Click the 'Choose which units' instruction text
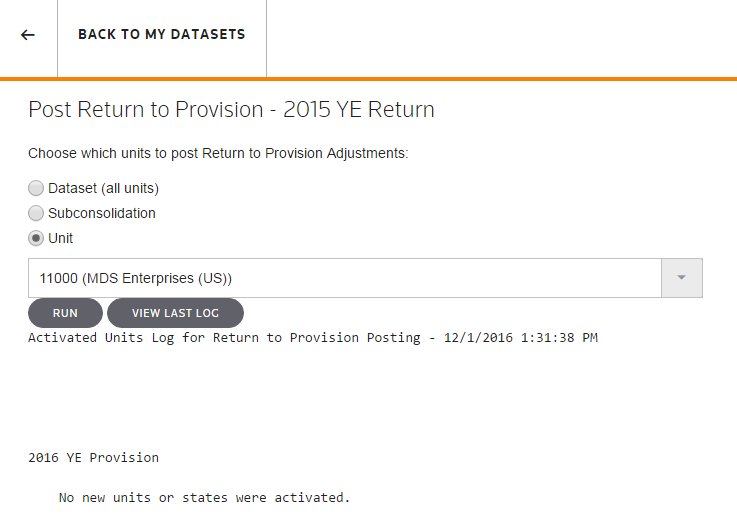Screen dimensions: 737x517 pos(218,154)
